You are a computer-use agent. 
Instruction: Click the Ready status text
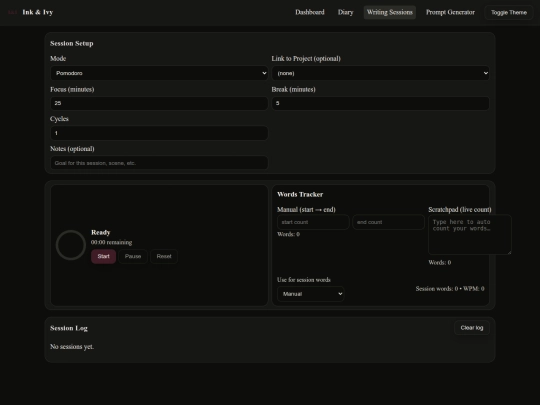tap(101, 232)
